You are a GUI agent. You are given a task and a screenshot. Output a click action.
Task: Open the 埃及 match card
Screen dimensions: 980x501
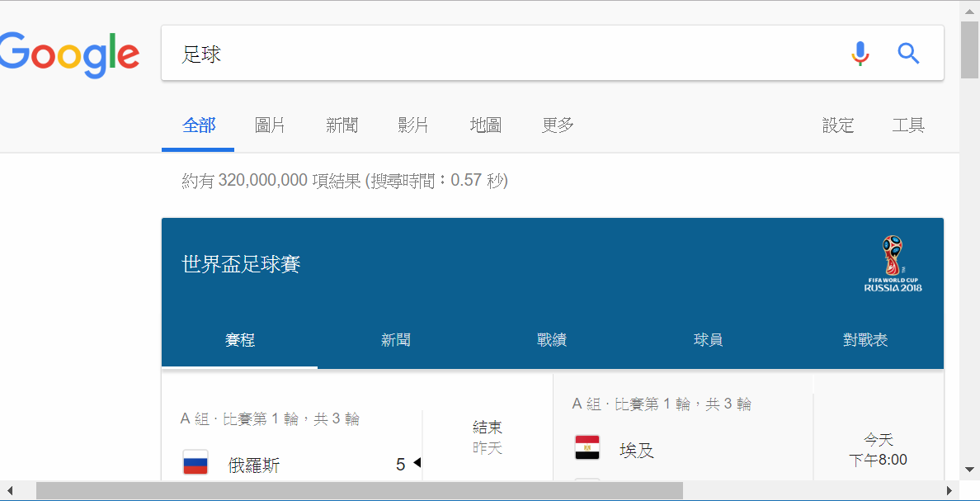pos(637,451)
